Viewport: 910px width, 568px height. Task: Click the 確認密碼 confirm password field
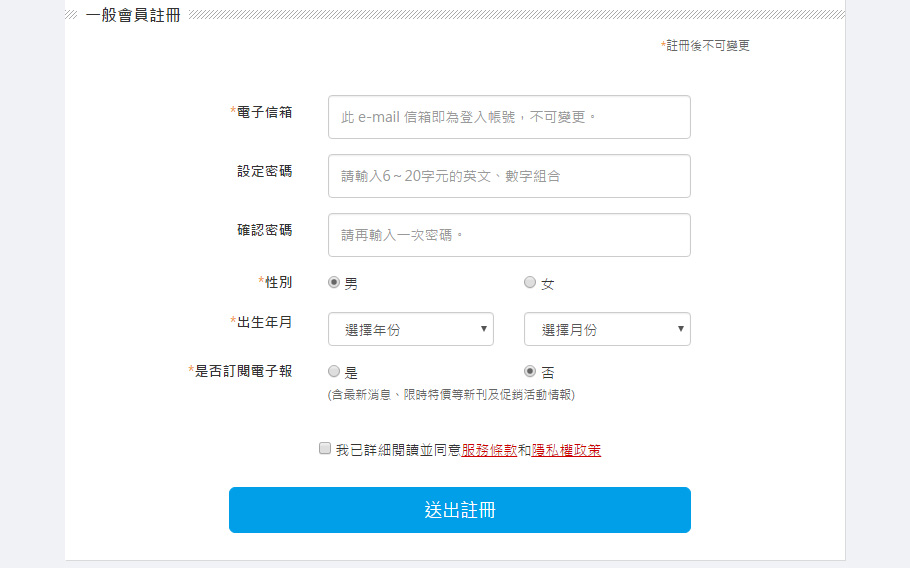pos(509,235)
